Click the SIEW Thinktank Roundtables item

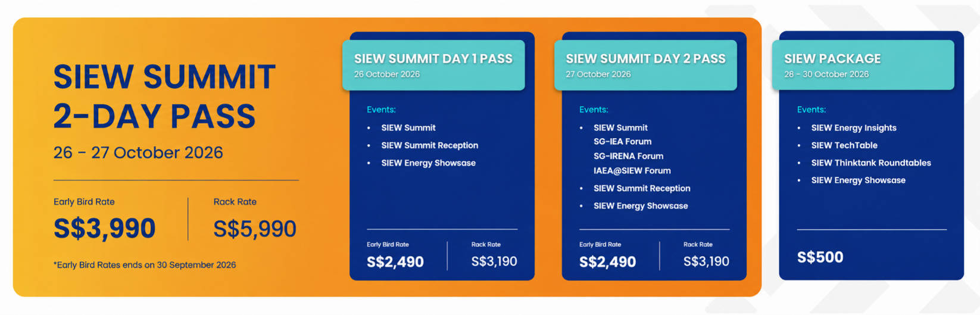(870, 163)
